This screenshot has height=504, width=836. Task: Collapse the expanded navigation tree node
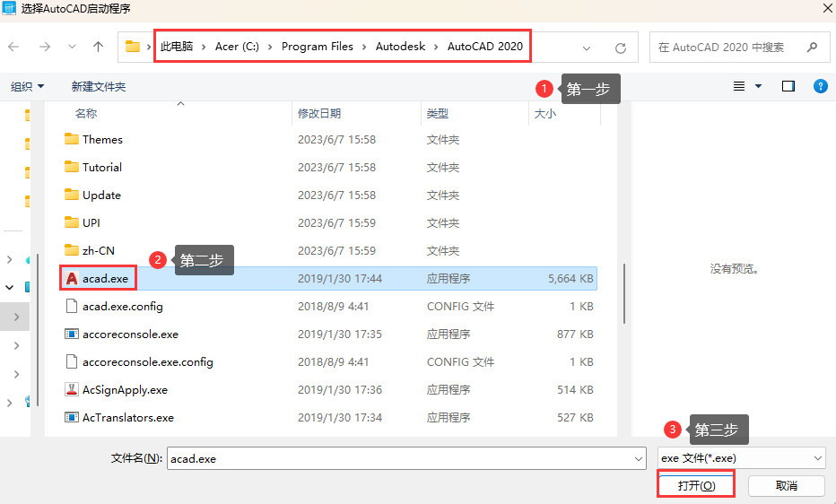pos(9,288)
